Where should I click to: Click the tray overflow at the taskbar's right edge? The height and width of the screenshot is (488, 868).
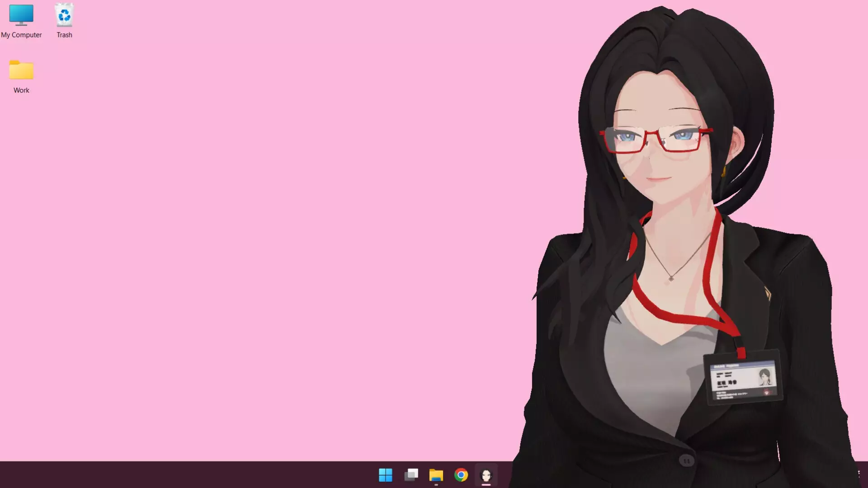[859, 474]
